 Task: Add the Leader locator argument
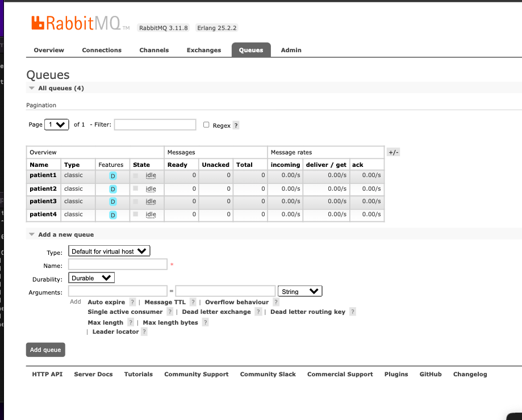point(115,331)
